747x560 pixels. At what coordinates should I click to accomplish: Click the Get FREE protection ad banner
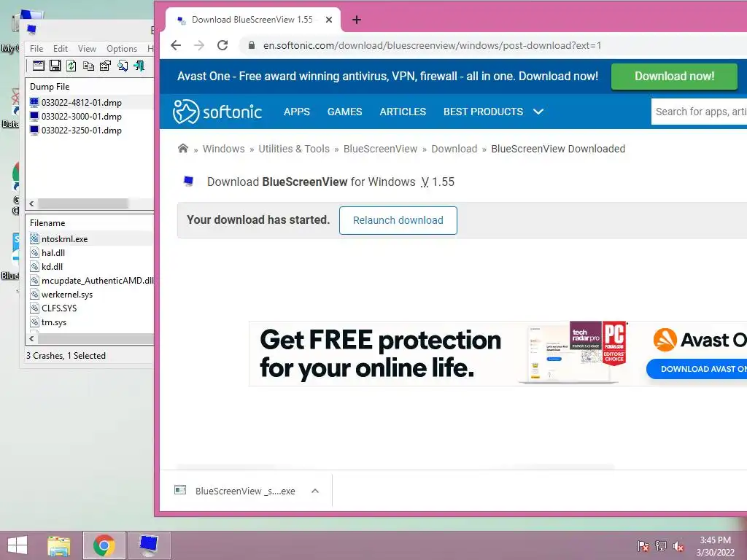click(498, 354)
